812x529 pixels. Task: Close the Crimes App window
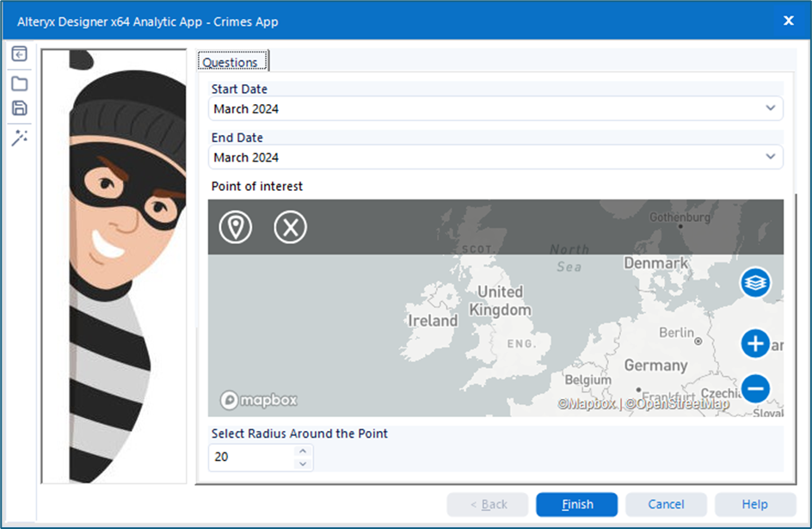tap(788, 21)
